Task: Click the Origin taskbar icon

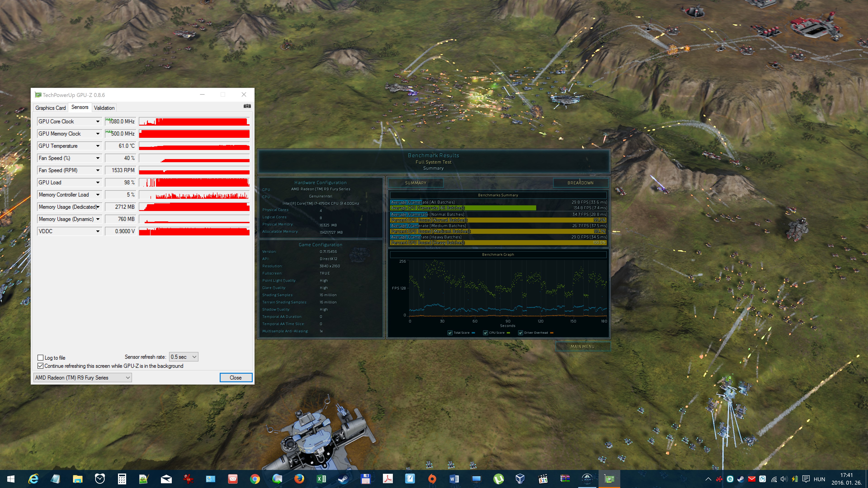Action: 432,479
